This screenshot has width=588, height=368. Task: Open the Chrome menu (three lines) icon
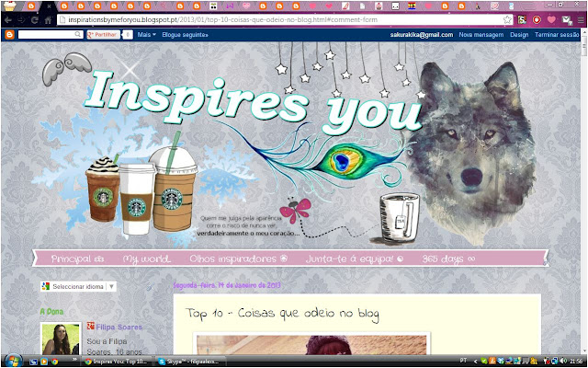click(580, 20)
